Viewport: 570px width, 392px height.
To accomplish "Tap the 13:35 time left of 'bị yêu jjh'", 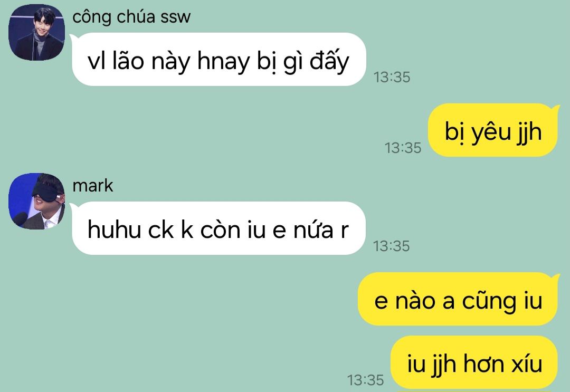I will (403, 148).
